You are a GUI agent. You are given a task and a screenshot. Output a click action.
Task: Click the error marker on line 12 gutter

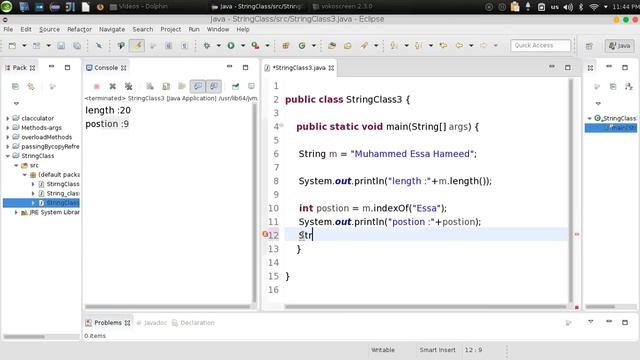point(265,234)
